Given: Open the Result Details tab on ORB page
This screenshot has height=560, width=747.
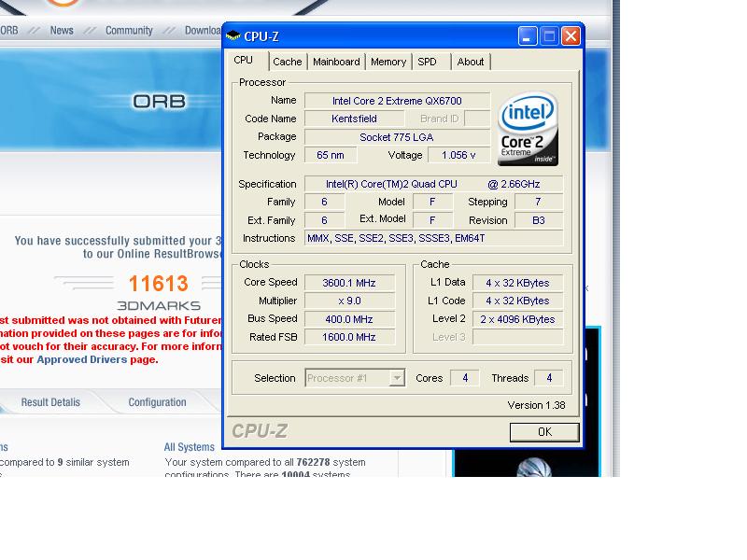Looking at the screenshot, I should tap(50, 402).
